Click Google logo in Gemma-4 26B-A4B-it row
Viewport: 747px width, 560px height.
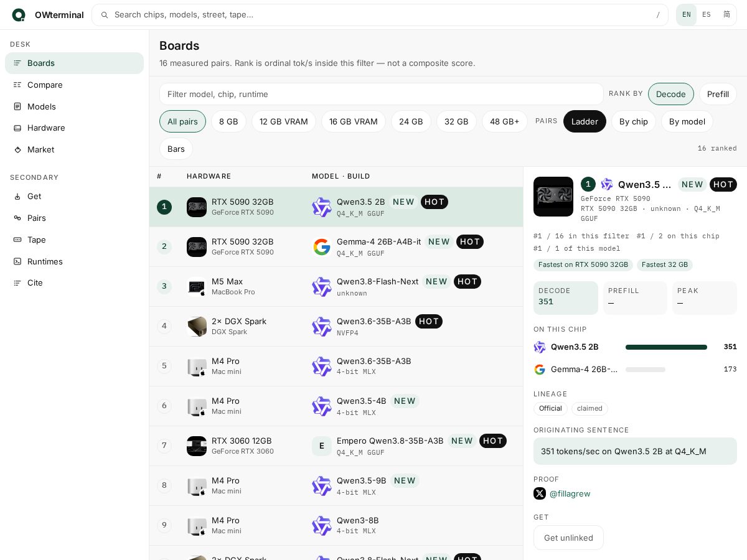322,247
